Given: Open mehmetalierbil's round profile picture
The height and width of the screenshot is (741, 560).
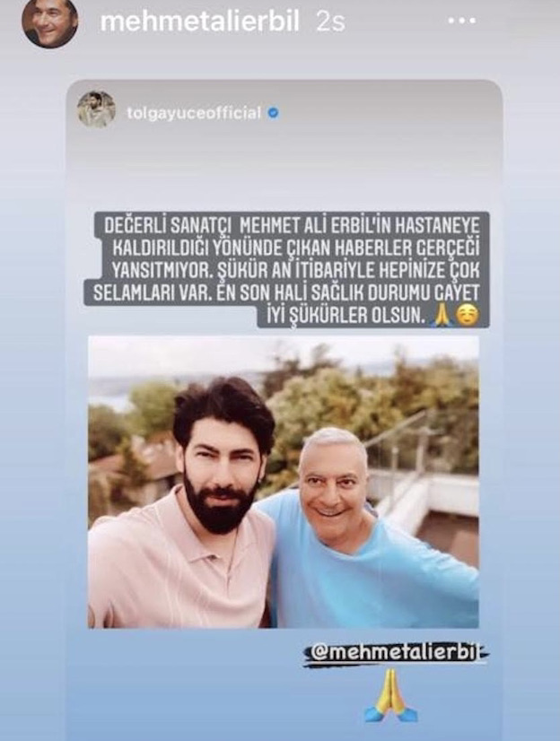Looking at the screenshot, I should tap(49, 22).
